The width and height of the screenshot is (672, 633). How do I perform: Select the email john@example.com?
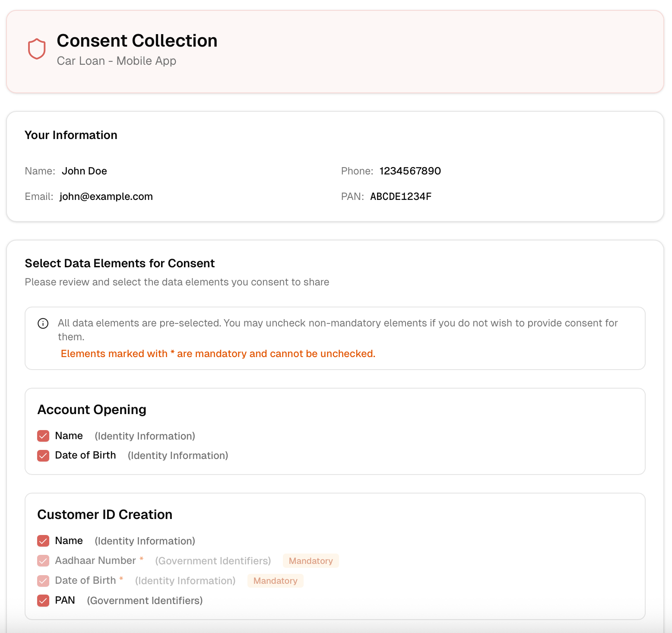point(106,196)
